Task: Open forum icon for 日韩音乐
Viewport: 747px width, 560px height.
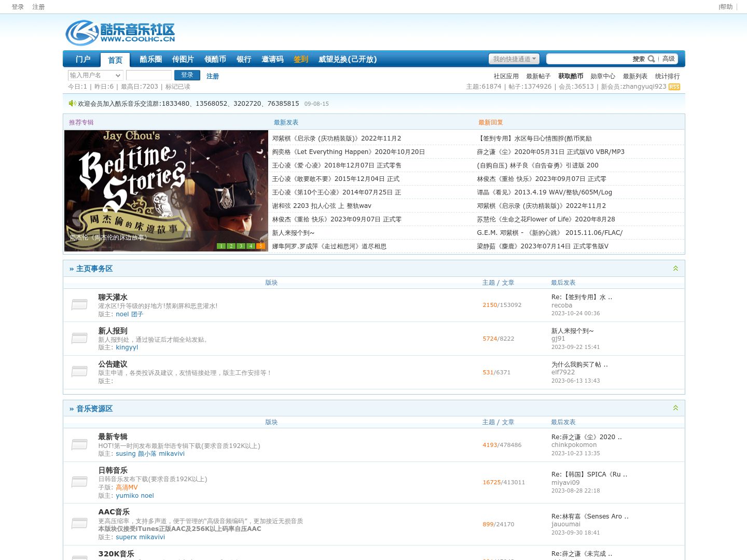Action: point(79,482)
